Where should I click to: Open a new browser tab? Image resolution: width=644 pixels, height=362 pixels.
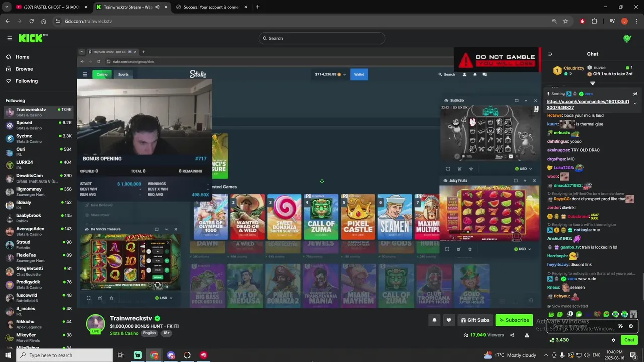pyautogui.click(x=258, y=7)
